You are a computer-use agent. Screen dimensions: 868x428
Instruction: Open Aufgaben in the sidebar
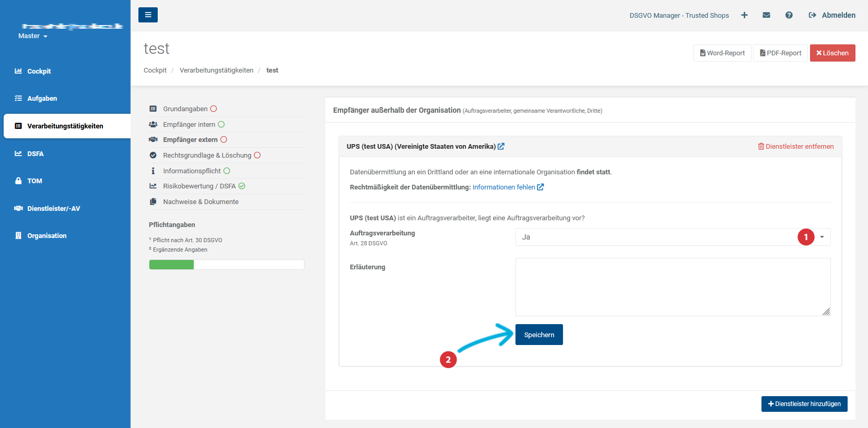pyautogui.click(x=42, y=98)
